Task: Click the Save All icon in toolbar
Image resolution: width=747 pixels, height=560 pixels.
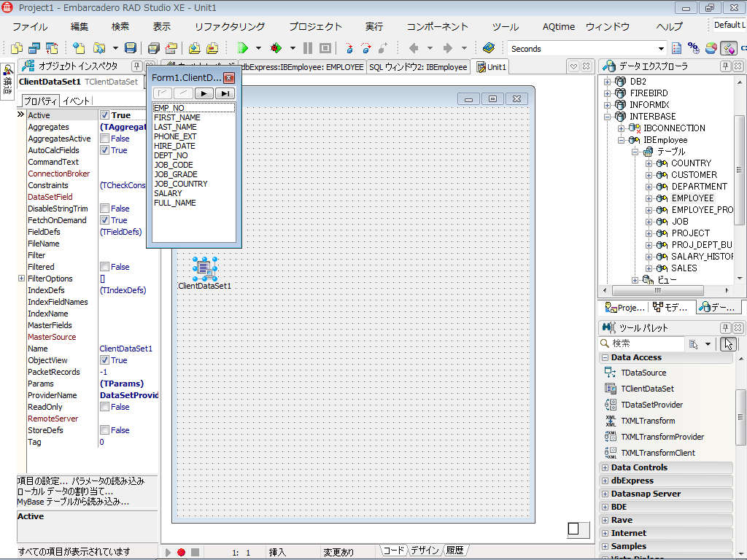Action: point(153,48)
